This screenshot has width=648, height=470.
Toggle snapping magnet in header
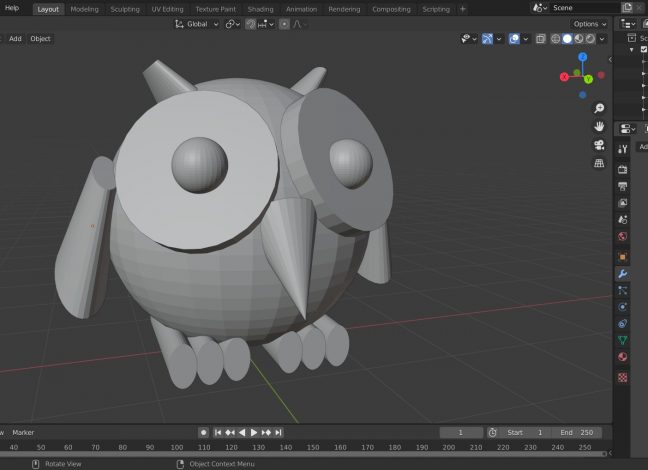[251, 24]
